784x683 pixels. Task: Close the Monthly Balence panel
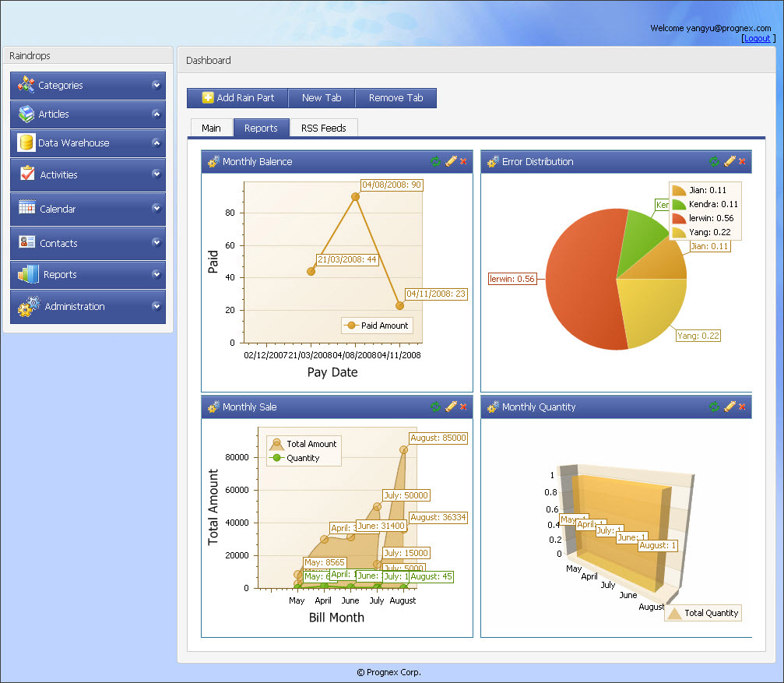point(464,161)
